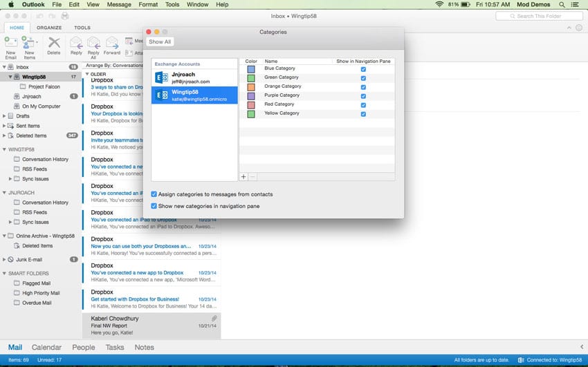This screenshot has height=367, width=588.
Task: Select the Jnjroach Exchange account icon
Action: pyautogui.click(x=162, y=77)
